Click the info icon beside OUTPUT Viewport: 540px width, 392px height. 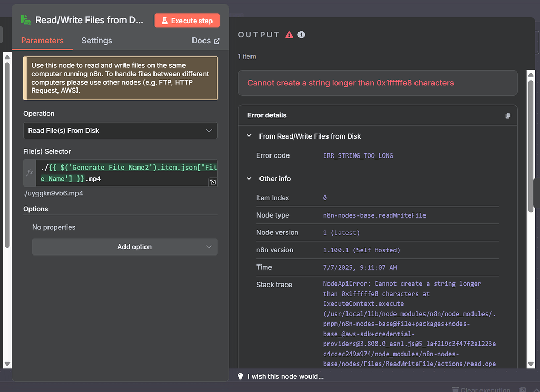pos(301,35)
